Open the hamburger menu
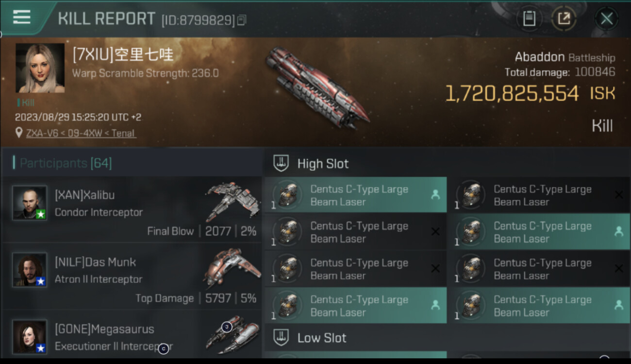Image resolution: width=631 pixels, height=364 pixels. pyautogui.click(x=22, y=17)
